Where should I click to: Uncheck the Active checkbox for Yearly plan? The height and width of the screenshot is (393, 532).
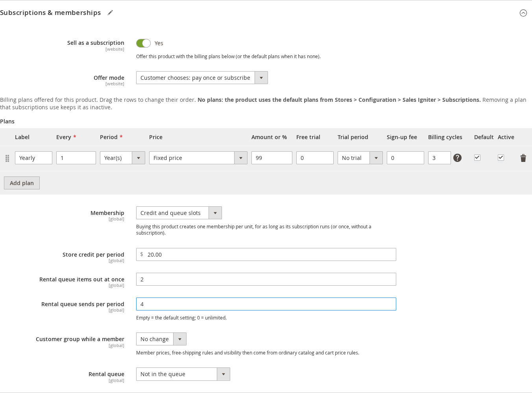pos(501,158)
